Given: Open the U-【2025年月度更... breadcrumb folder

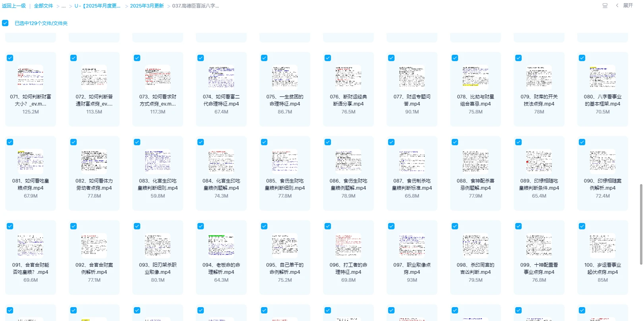Looking at the screenshot, I should [97, 6].
